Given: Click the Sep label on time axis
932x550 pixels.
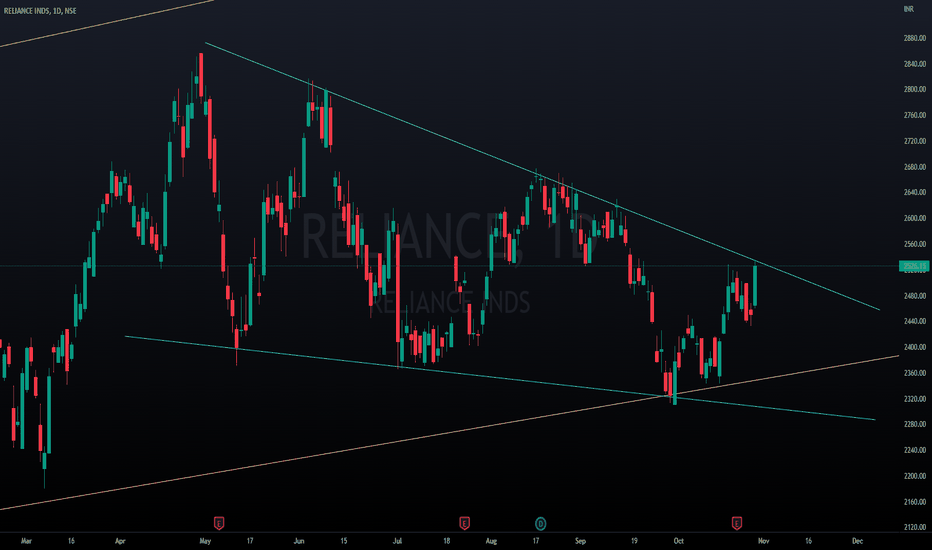Looking at the screenshot, I should pos(580,541).
